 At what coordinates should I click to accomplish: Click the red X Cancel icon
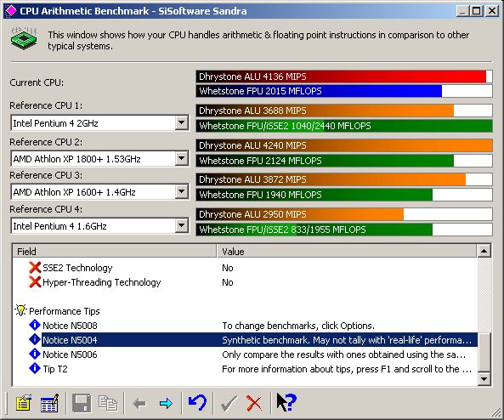click(x=254, y=403)
